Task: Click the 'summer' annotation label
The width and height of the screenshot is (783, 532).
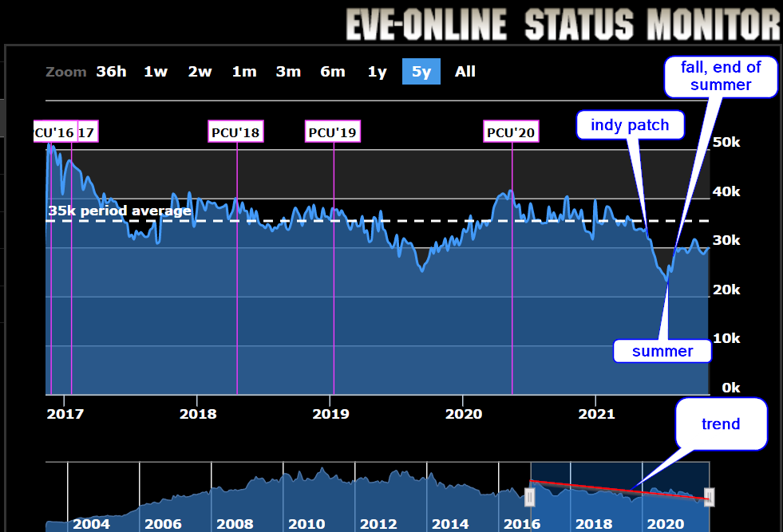Action: [x=662, y=351]
